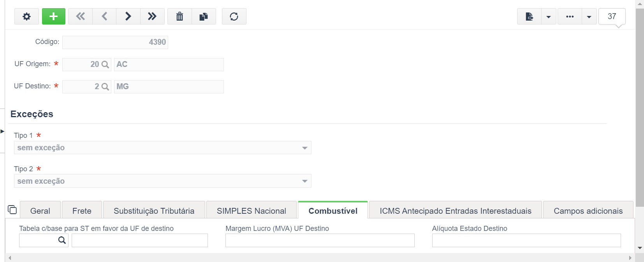Refresh the record data
Image resolution: width=644 pixels, height=262 pixels.
pyautogui.click(x=234, y=16)
